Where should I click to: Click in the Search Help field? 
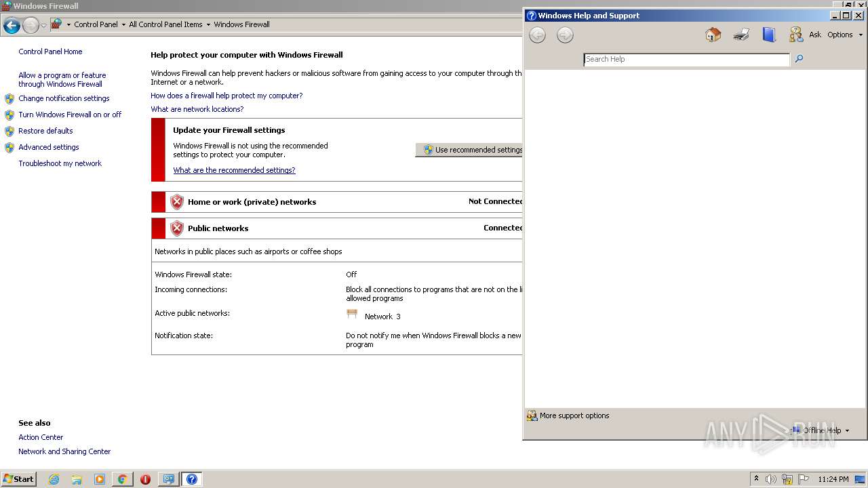(687, 59)
